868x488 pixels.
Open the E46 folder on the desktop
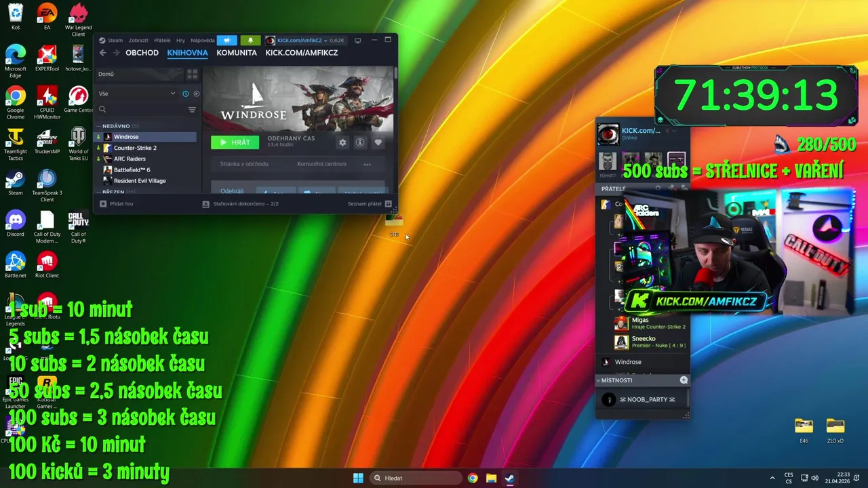tap(804, 430)
